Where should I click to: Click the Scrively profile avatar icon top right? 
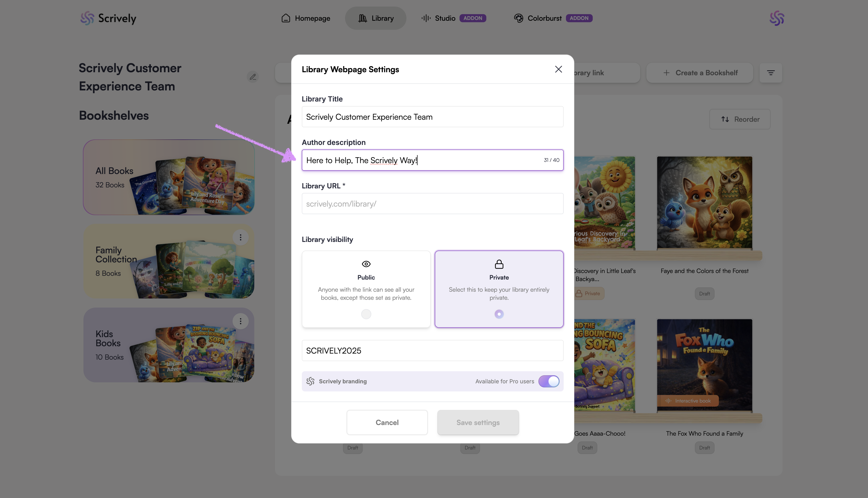tap(776, 18)
